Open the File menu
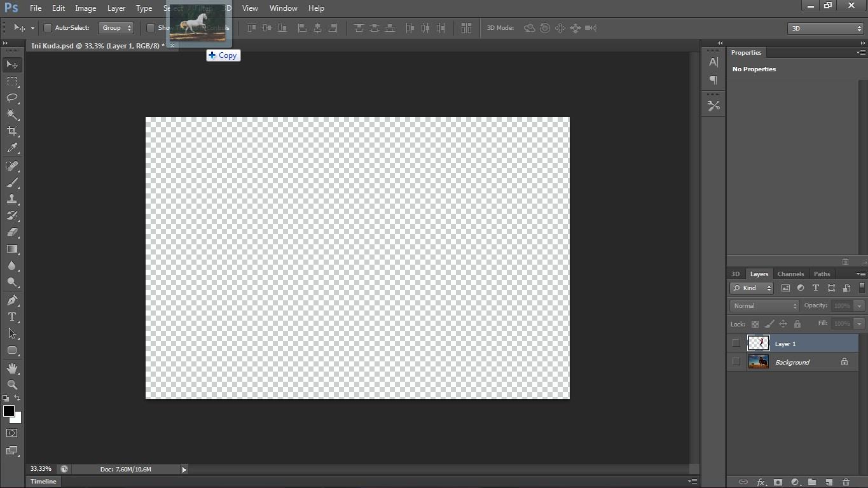Image resolution: width=868 pixels, height=488 pixels. (x=36, y=8)
